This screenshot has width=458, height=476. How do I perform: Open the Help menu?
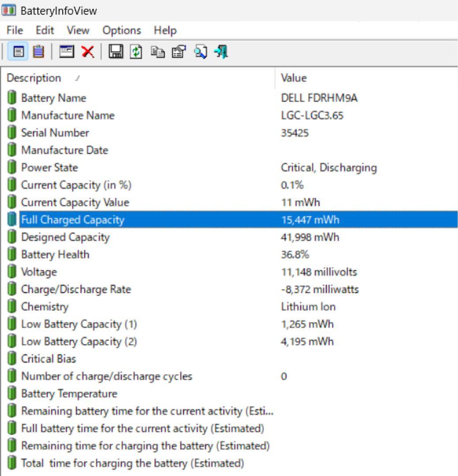click(165, 30)
